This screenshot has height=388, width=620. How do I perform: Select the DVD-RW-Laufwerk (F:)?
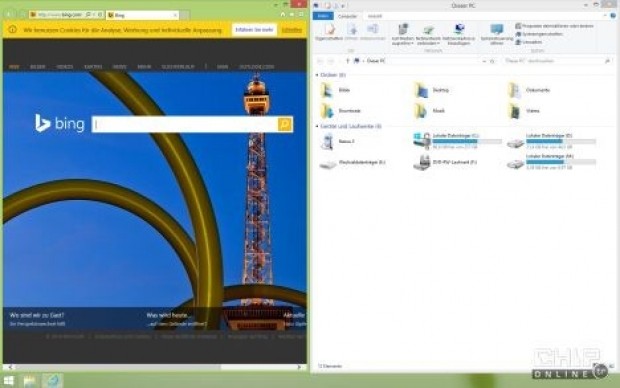pos(446,163)
